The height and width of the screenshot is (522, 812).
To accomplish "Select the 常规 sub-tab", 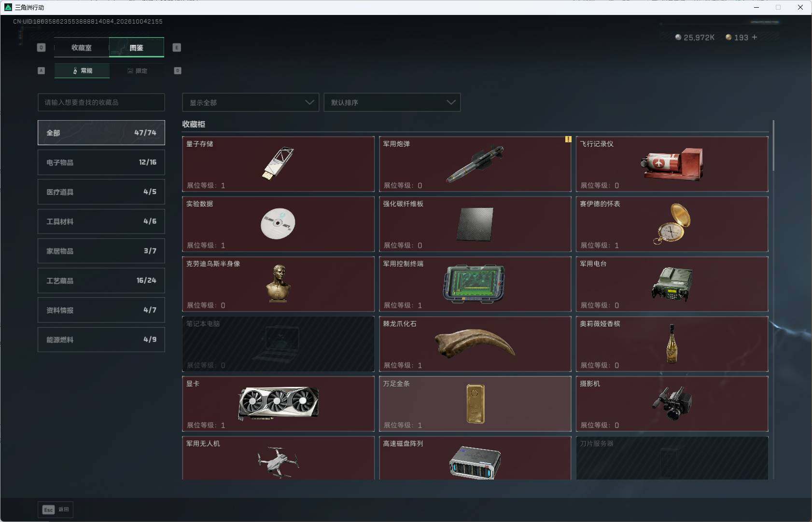I will [x=82, y=70].
